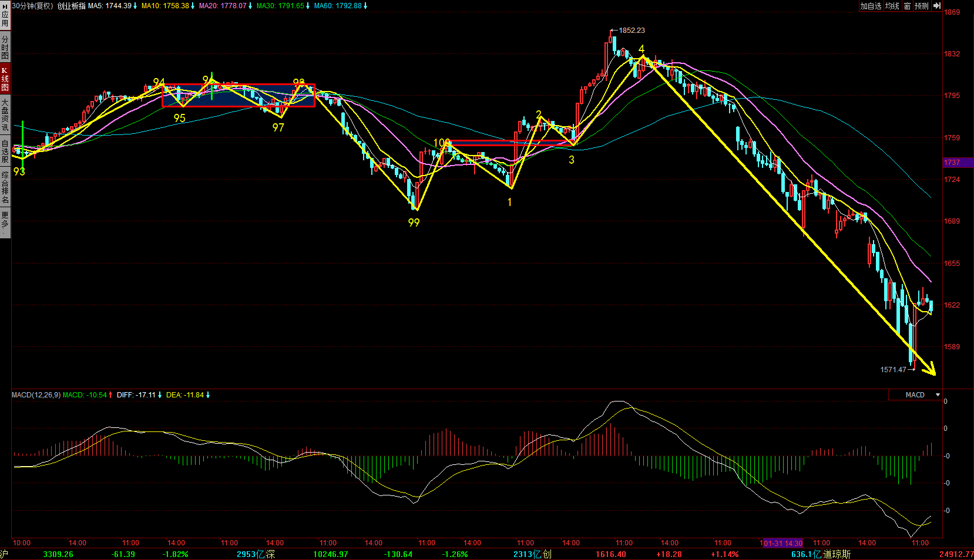This screenshot has height=560, width=974.
Task: Click the highlighted 01-31 14:30 time marker
Action: 781,543
